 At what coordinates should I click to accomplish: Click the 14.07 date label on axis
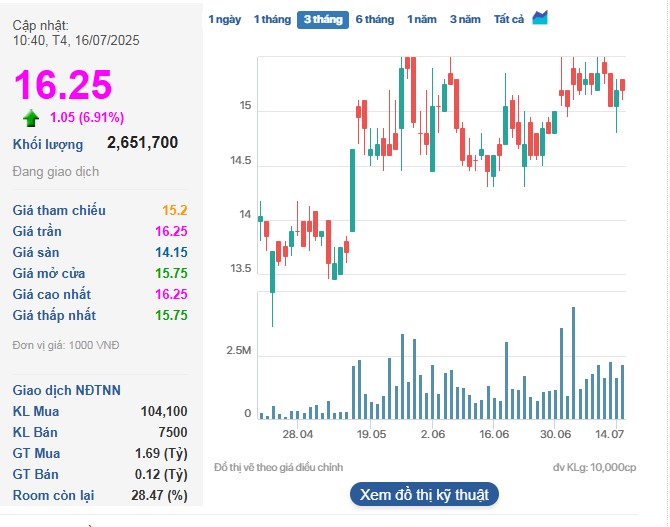(610, 434)
